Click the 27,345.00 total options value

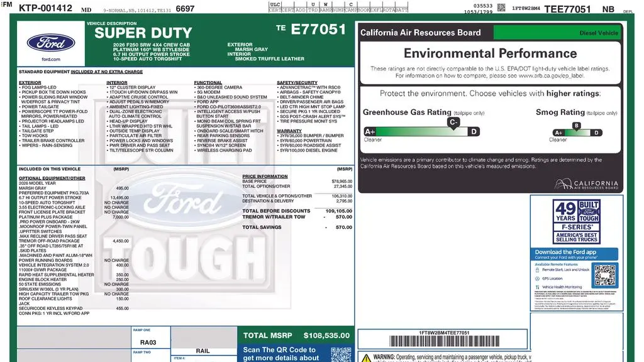coord(343,186)
